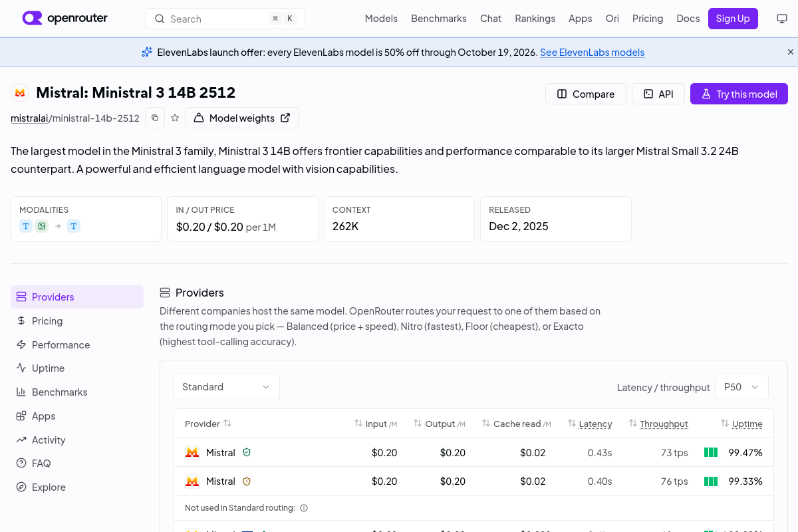Star this model as a favorite
798x532 pixels.
pos(175,118)
